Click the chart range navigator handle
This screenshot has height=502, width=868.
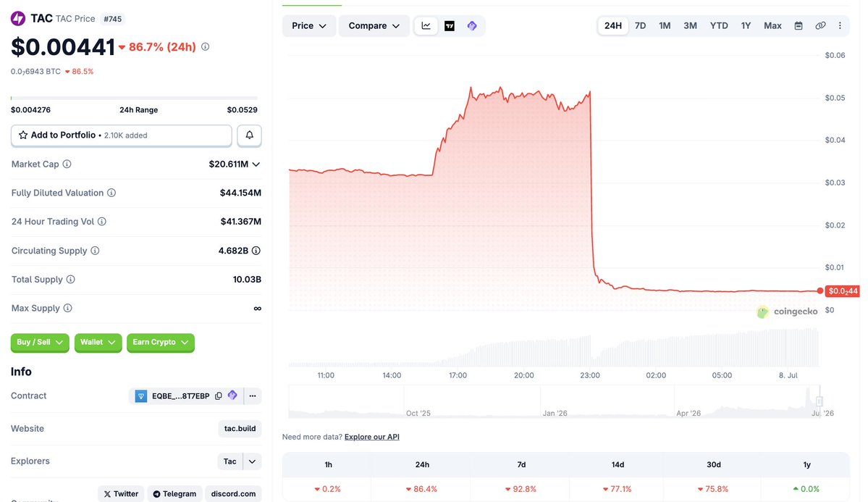[x=819, y=401]
